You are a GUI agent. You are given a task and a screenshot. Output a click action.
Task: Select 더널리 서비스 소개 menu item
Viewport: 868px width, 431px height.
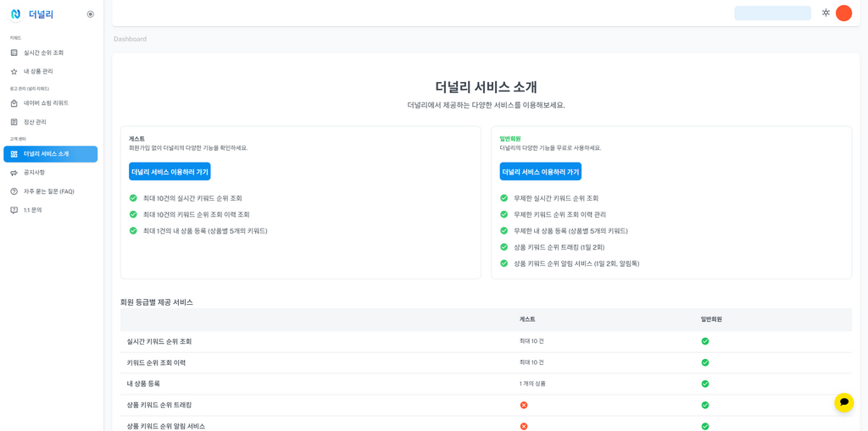coord(50,154)
